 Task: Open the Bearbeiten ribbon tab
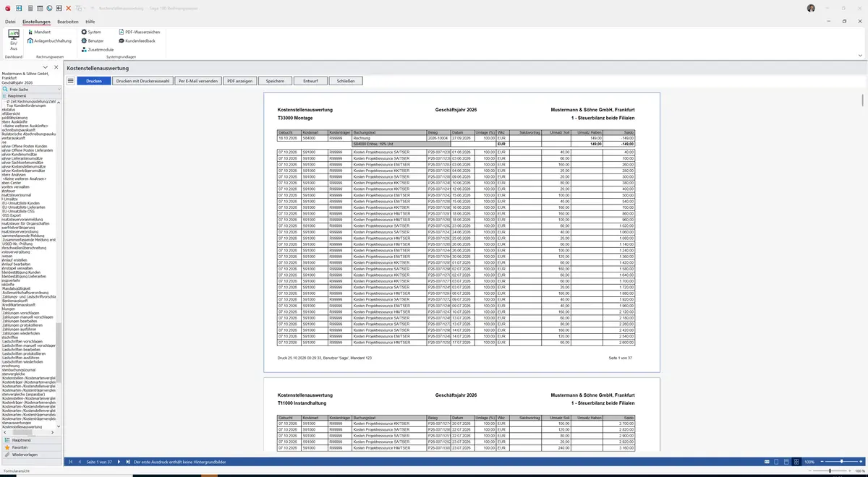(68, 22)
